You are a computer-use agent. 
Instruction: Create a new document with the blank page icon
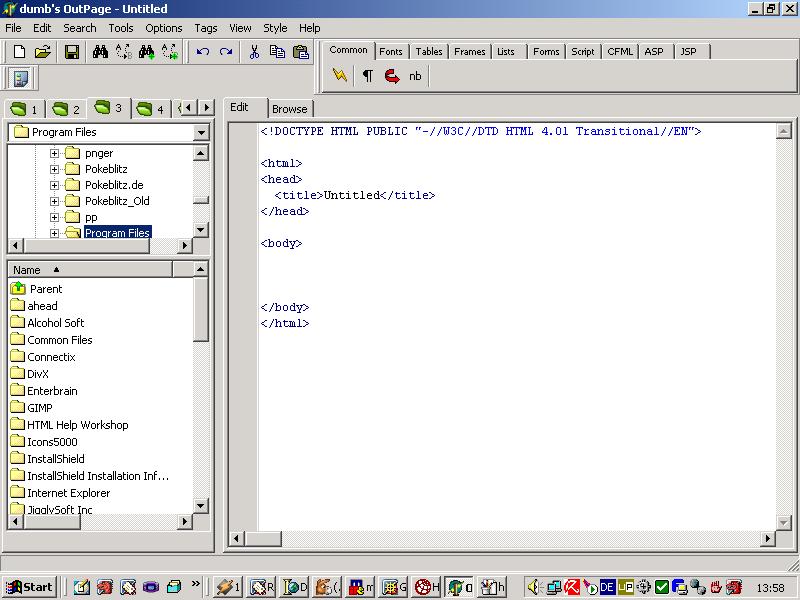pos(19,52)
